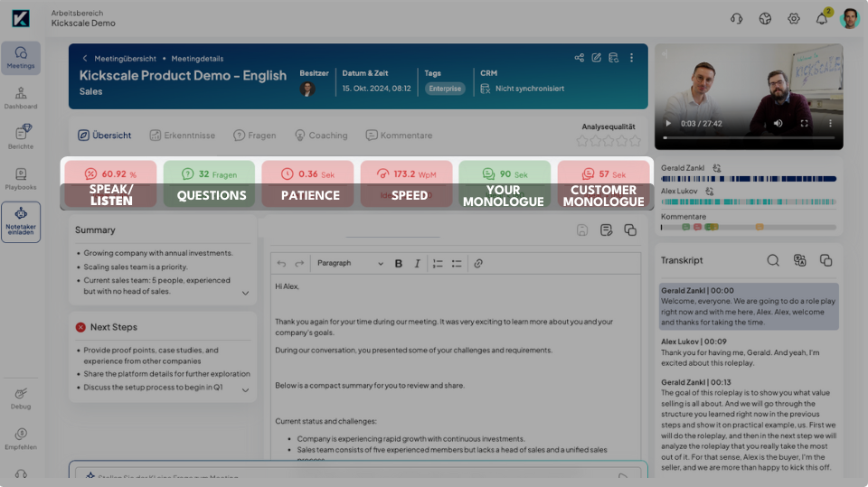This screenshot has width=868, height=487.
Task: Undo in the editor toolbar
Action: 281,264
